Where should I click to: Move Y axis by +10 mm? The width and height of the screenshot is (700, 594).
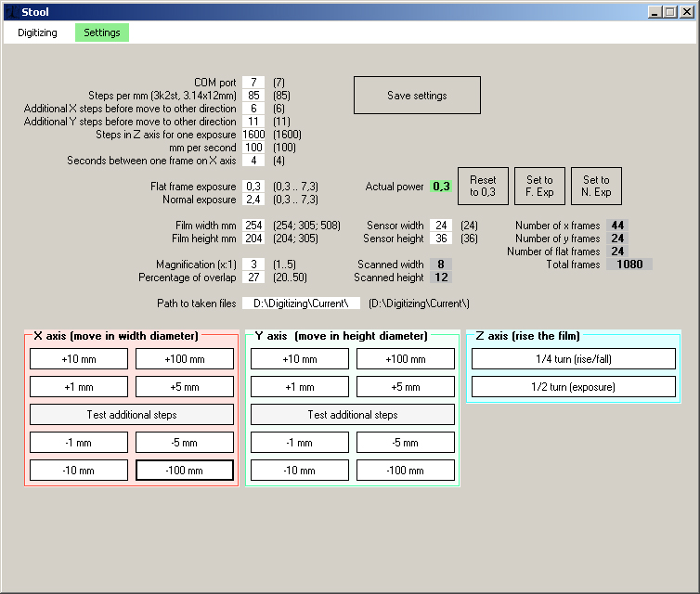pos(300,359)
